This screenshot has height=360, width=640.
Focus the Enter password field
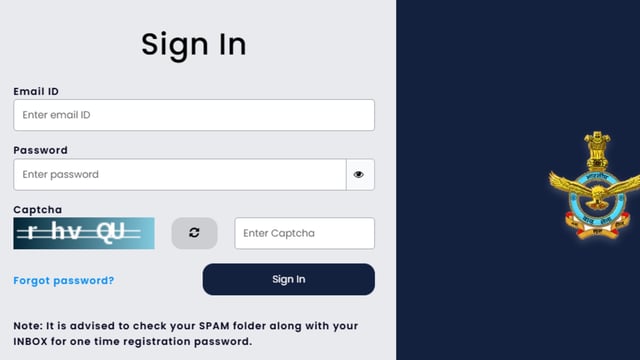click(180, 175)
